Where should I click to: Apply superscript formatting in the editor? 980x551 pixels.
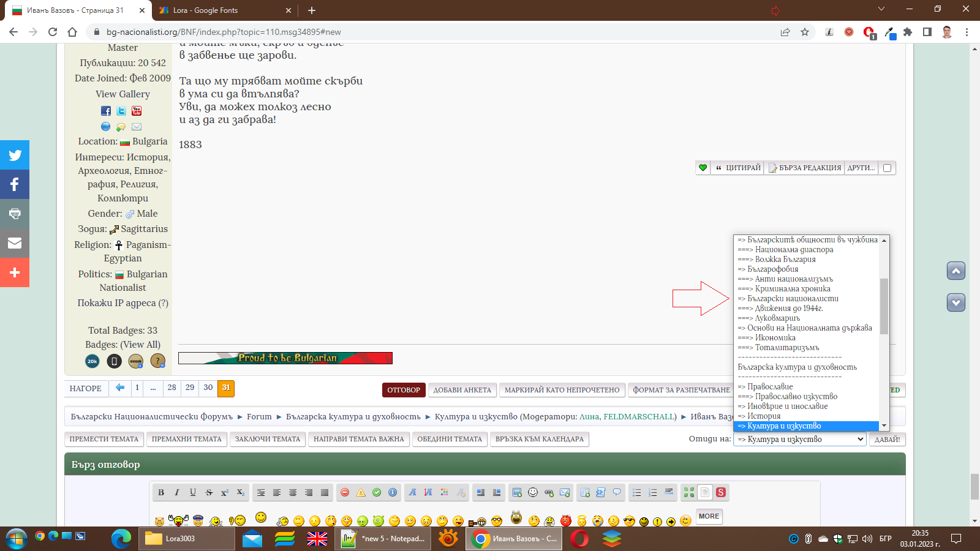tap(225, 492)
